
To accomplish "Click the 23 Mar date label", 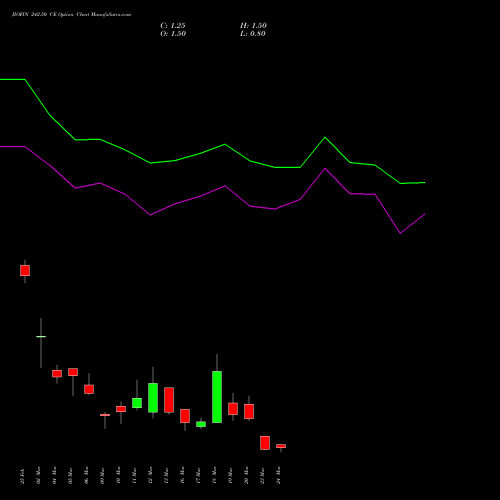I will tap(262, 475).
